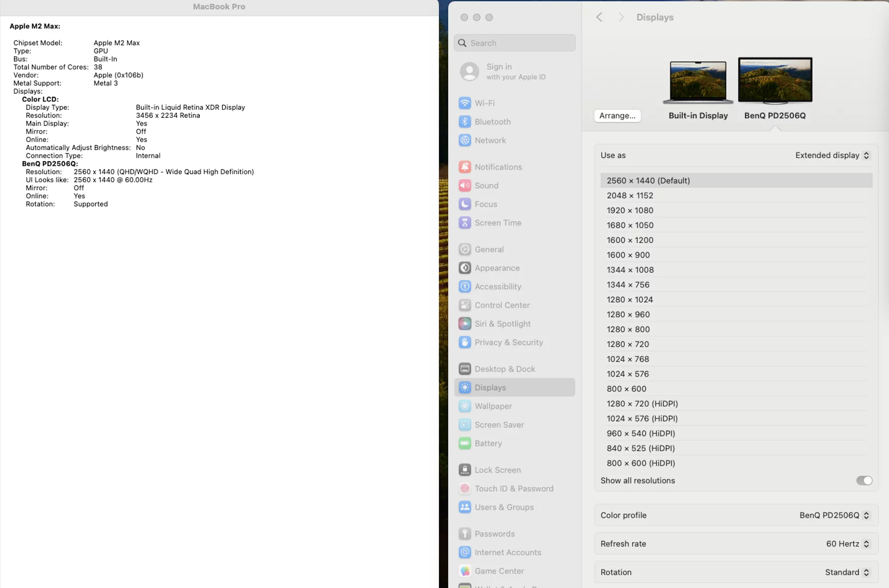Change the Refresh rate dropdown
The height and width of the screenshot is (588, 889).
pyautogui.click(x=848, y=543)
